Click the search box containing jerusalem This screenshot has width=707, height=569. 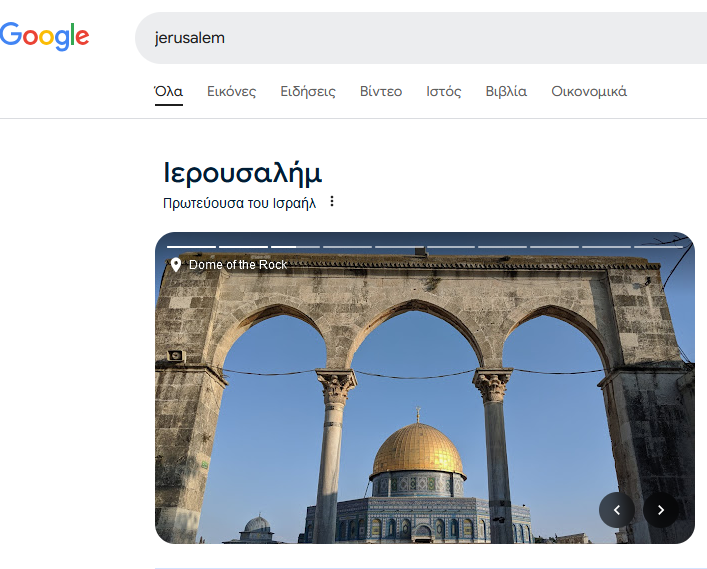(421, 38)
